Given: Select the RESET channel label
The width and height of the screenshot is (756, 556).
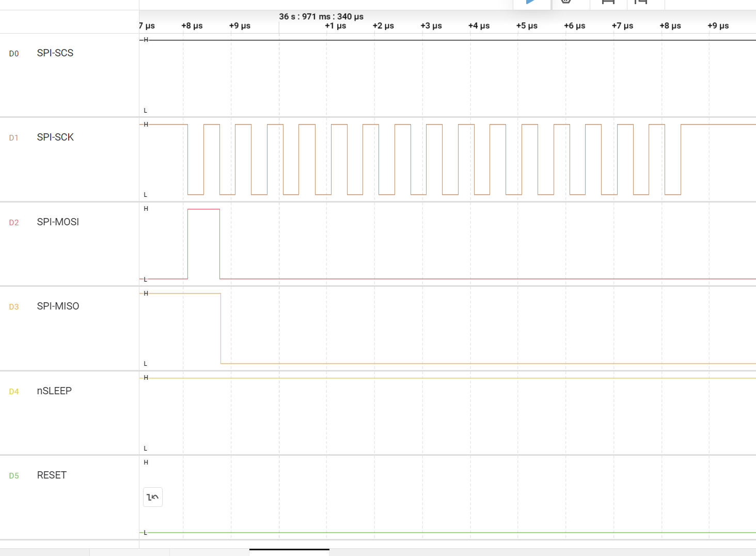Looking at the screenshot, I should tap(52, 475).
